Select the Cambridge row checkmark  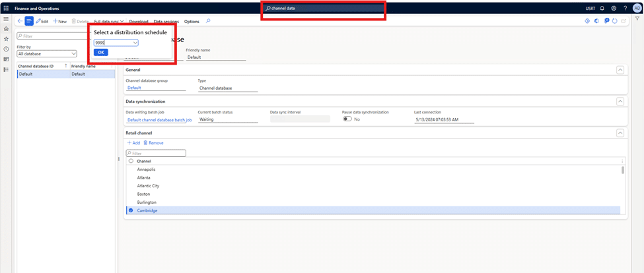click(131, 210)
